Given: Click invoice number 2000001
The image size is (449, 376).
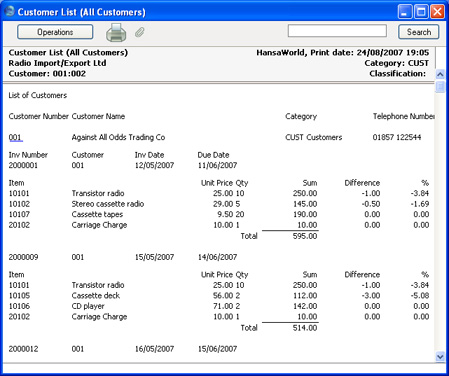Looking at the screenshot, I should pyautogui.click(x=23, y=165).
